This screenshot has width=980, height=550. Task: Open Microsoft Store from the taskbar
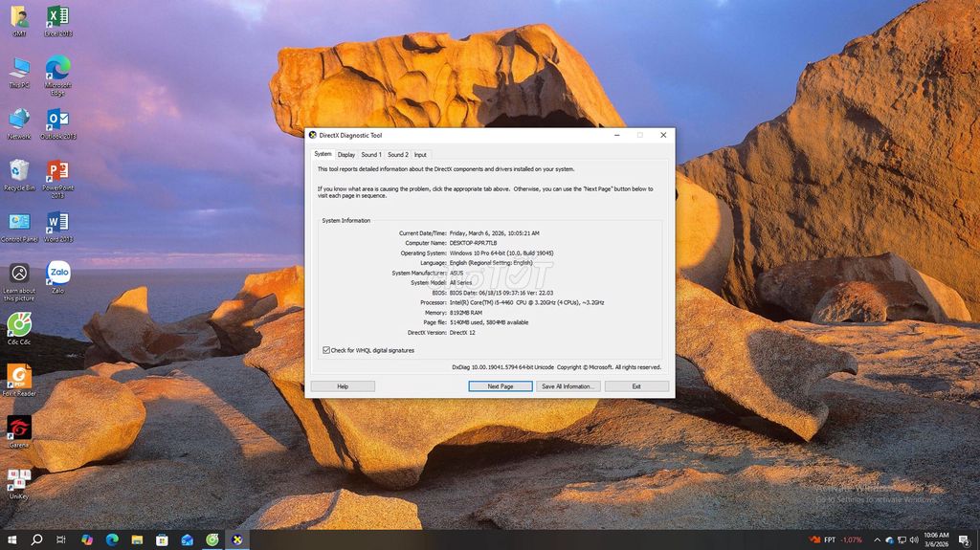pyautogui.click(x=162, y=539)
